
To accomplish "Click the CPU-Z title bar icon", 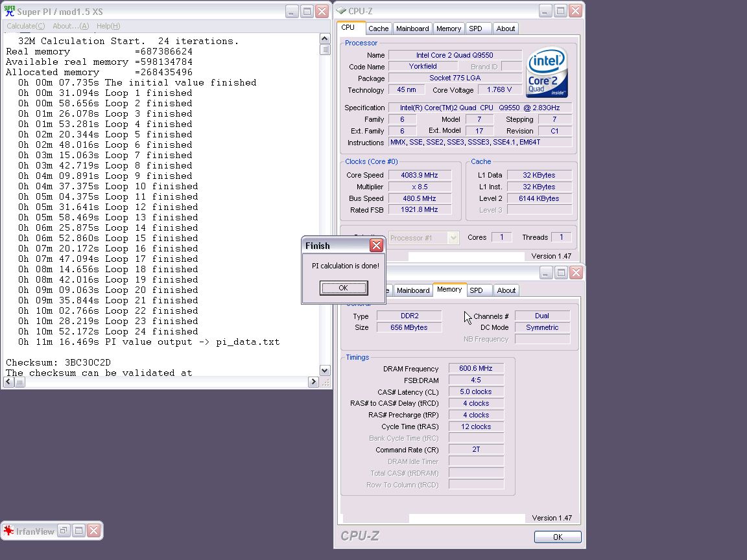I will point(341,10).
